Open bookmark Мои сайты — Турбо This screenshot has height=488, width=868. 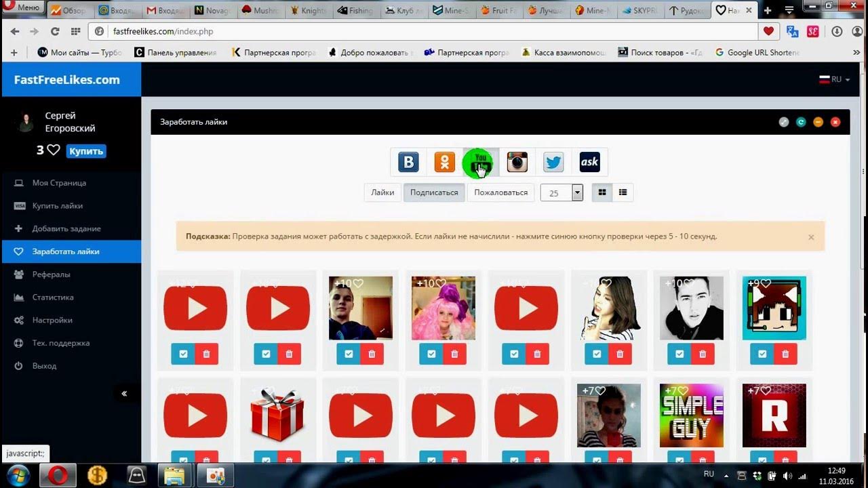pyautogui.click(x=80, y=52)
